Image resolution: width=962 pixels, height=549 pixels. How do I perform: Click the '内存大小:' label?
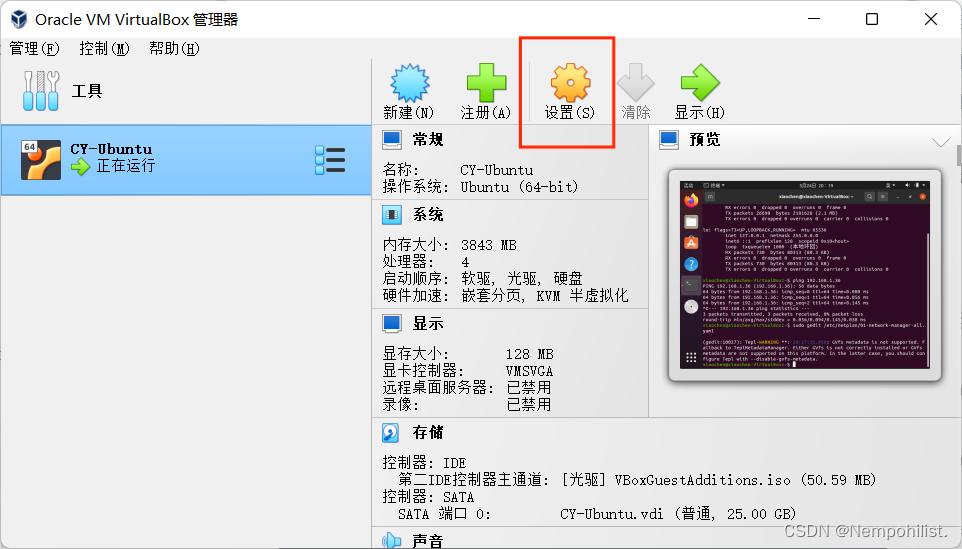tap(416, 245)
